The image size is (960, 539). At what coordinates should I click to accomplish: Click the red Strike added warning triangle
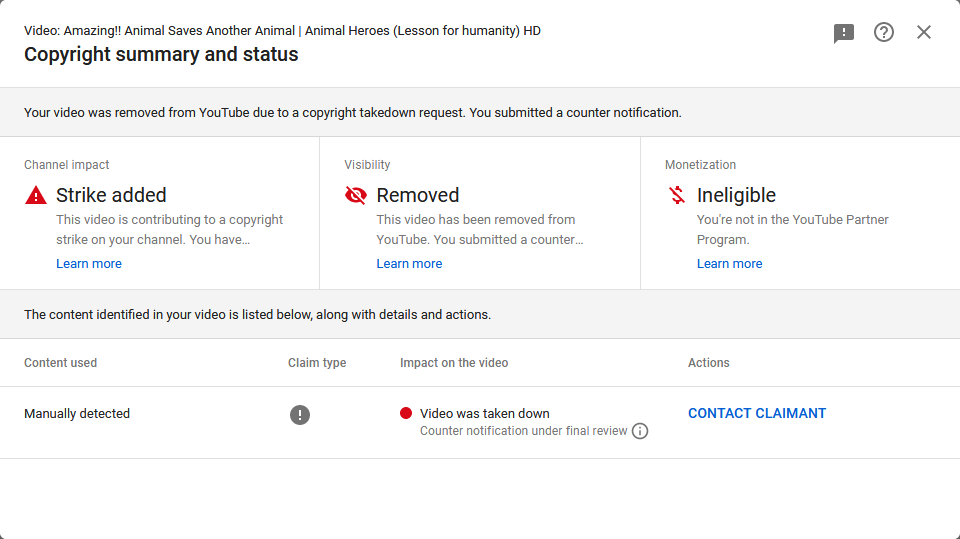point(36,195)
